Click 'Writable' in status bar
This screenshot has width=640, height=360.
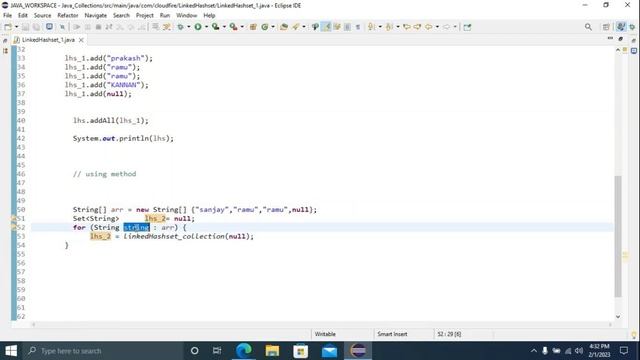pos(325,334)
